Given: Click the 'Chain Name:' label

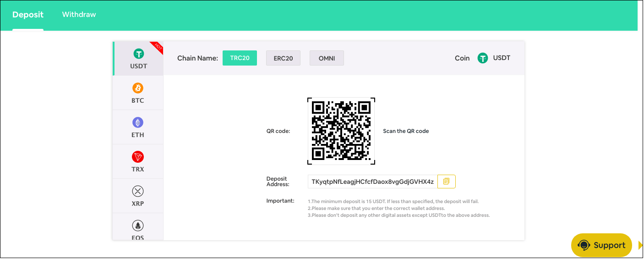Looking at the screenshot, I should click(197, 58).
